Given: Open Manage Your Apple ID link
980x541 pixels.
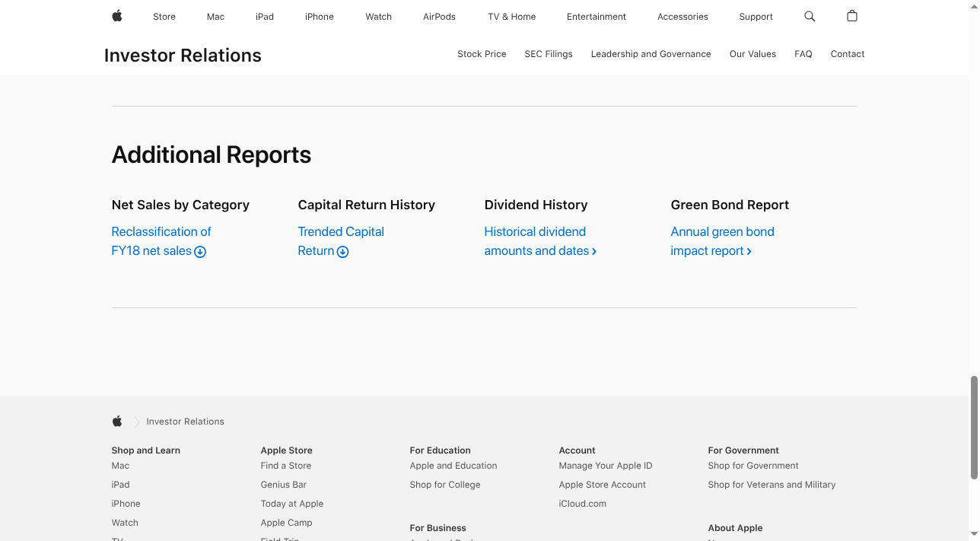Looking at the screenshot, I should tap(606, 466).
